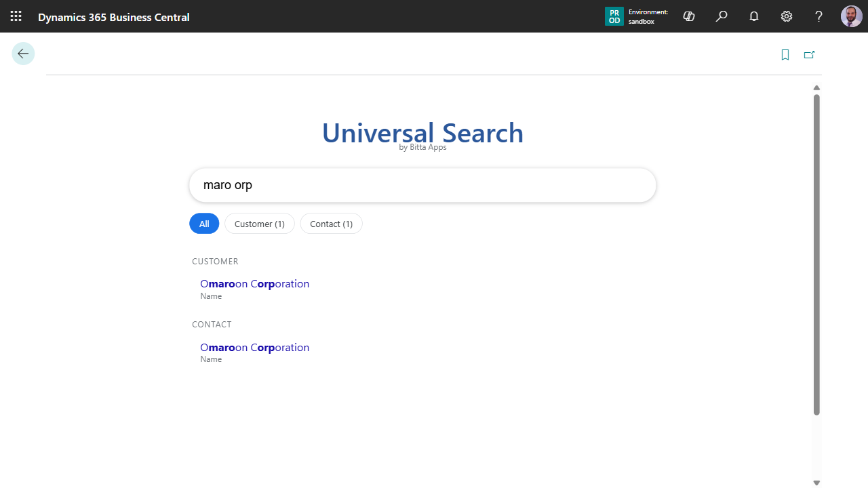The image size is (868, 488).
Task: Click the CONTACT section heading
Action: (212, 325)
